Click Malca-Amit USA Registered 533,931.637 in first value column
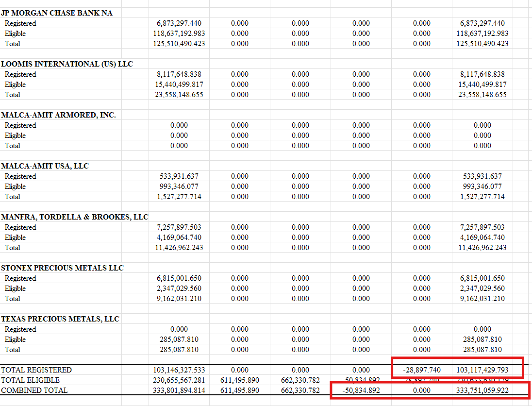532x406 pixels. [x=179, y=176]
